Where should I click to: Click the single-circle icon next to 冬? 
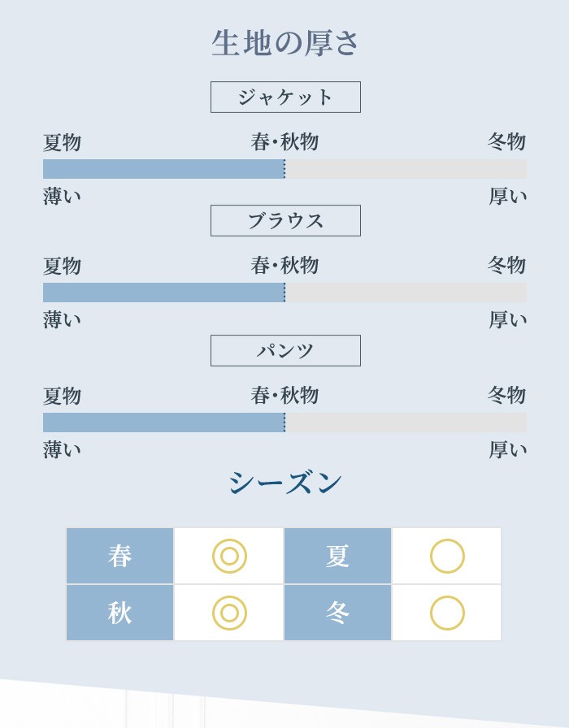click(x=447, y=613)
